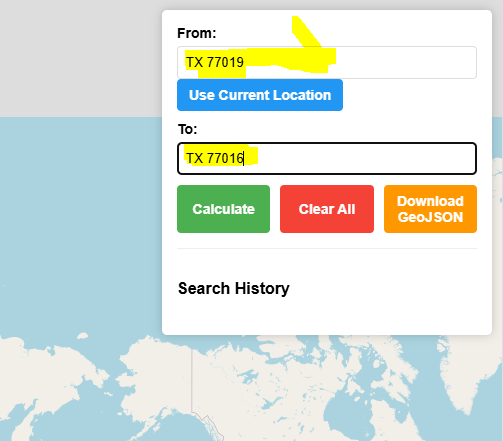503x441 pixels.
Task: Click the Arctic Ocean water left of the panel
Action: 80,217
